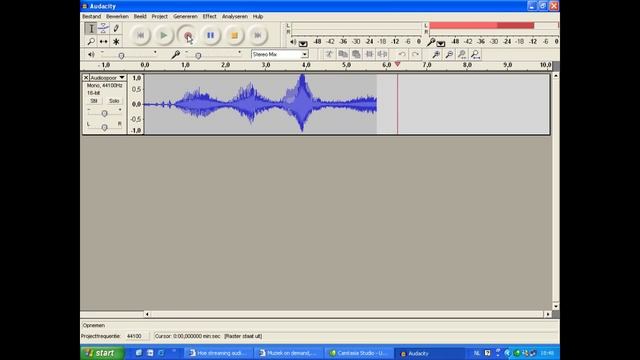
Task: Open the Genereren menu
Action: (185, 16)
